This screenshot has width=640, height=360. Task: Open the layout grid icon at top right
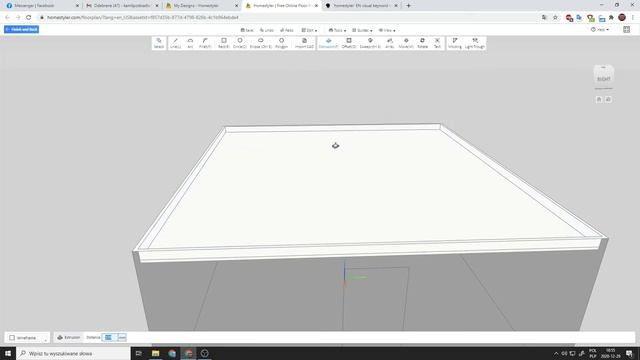coord(627,29)
